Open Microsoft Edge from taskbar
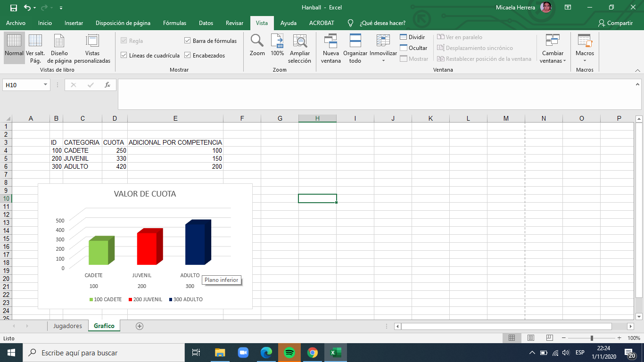The image size is (644, 362). click(266, 353)
